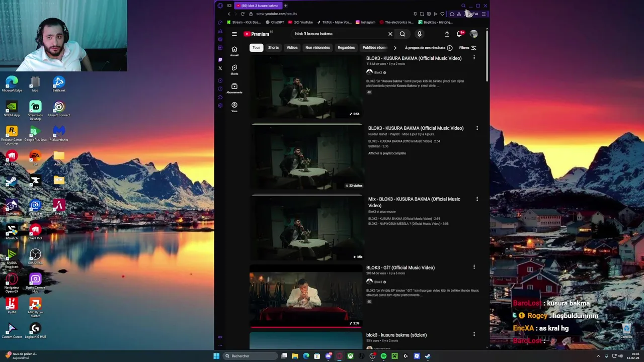The image size is (644, 362).
Task: Open the upload/create video icon
Action: 447,34
